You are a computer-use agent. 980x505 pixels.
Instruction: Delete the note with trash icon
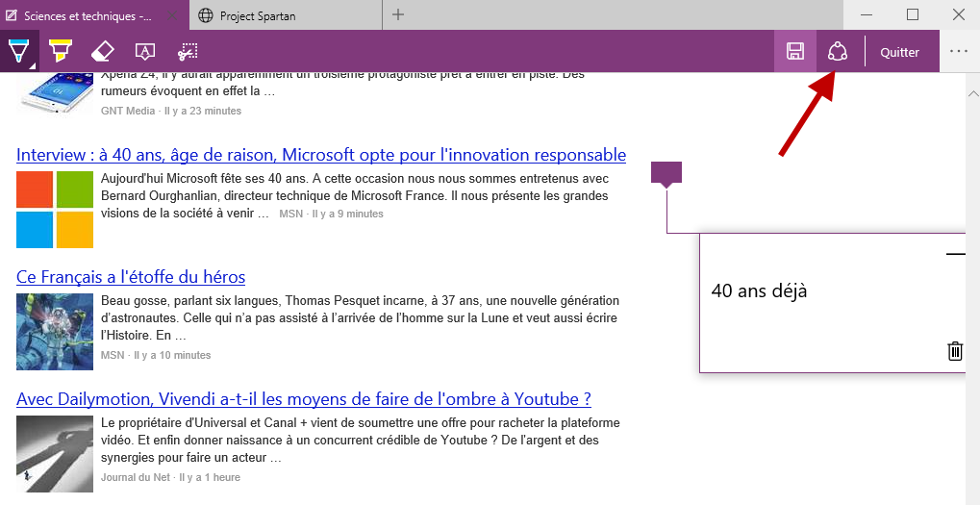pyautogui.click(x=955, y=351)
